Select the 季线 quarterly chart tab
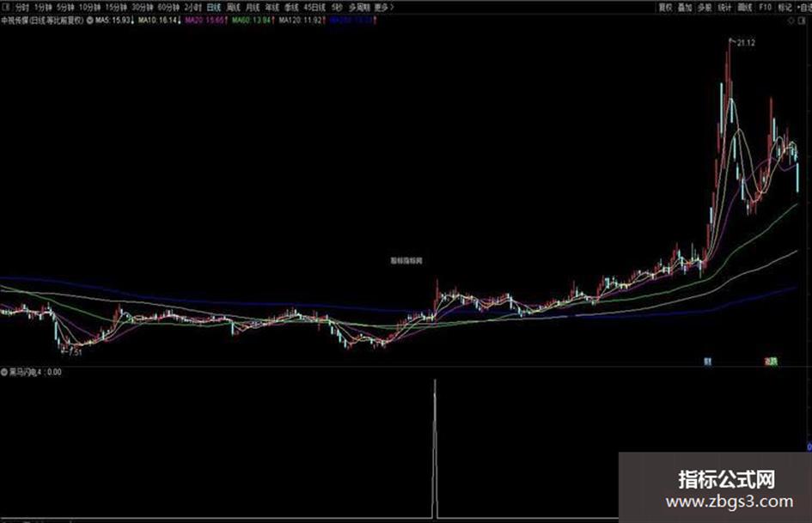This screenshot has height=523, width=812. (x=291, y=7)
